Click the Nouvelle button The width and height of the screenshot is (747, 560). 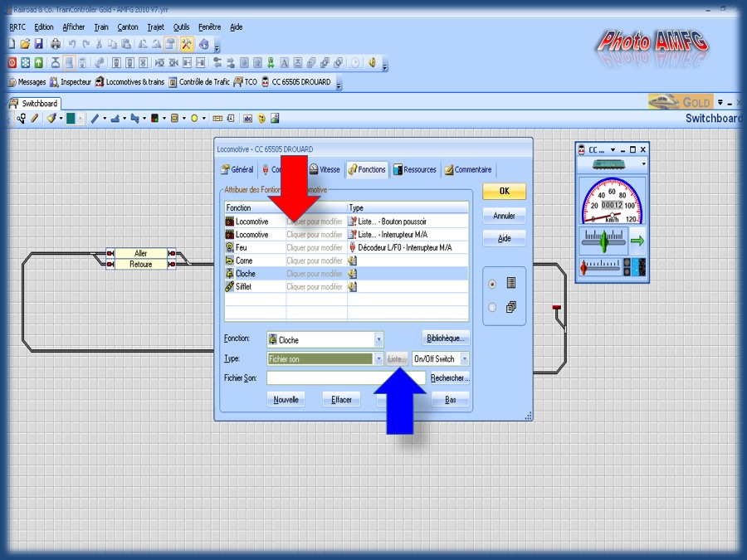286,400
